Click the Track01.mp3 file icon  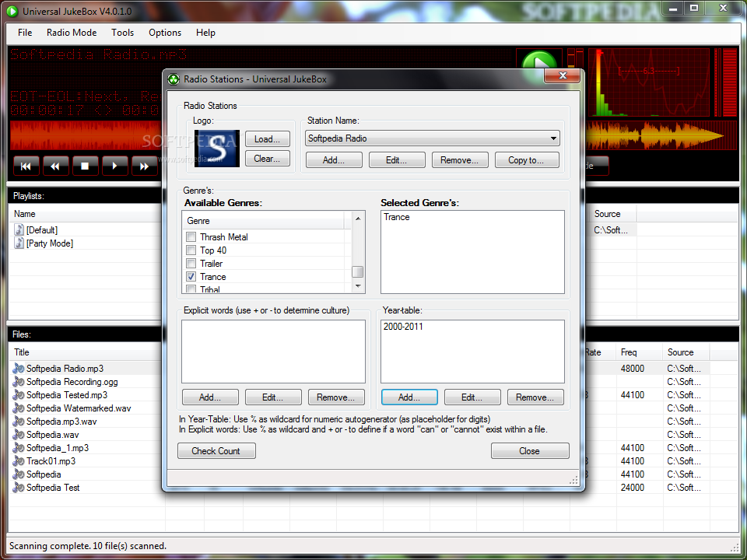(19, 461)
